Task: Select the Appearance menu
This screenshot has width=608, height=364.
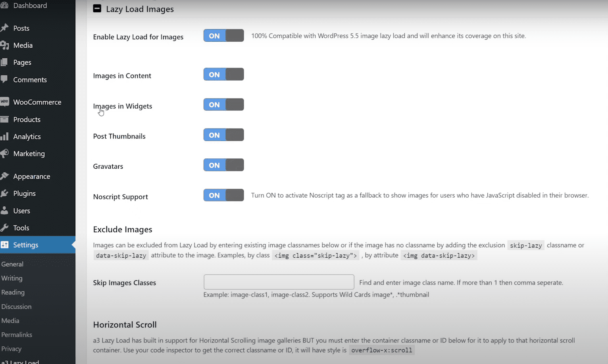Action: tap(32, 176)
